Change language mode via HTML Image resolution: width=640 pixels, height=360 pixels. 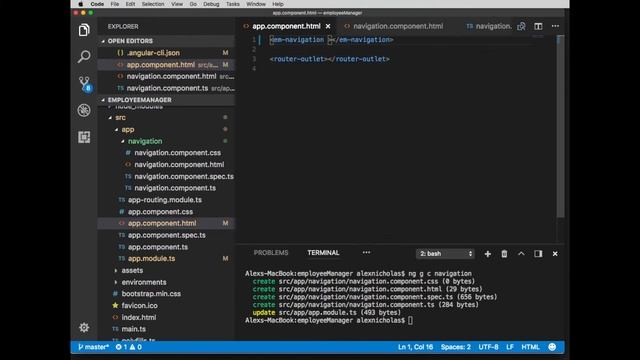click(x=530, y=347)
